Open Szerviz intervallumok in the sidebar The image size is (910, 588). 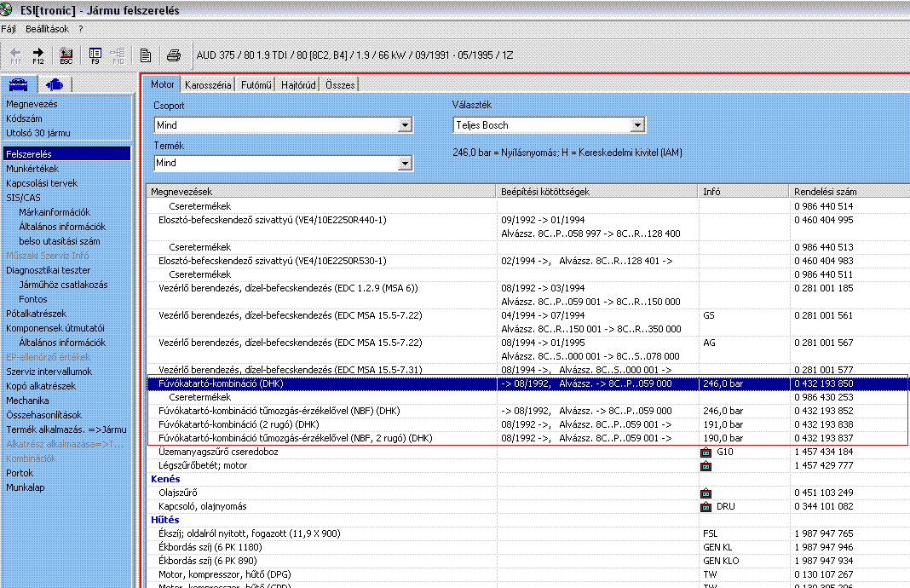tap(49, 372)
